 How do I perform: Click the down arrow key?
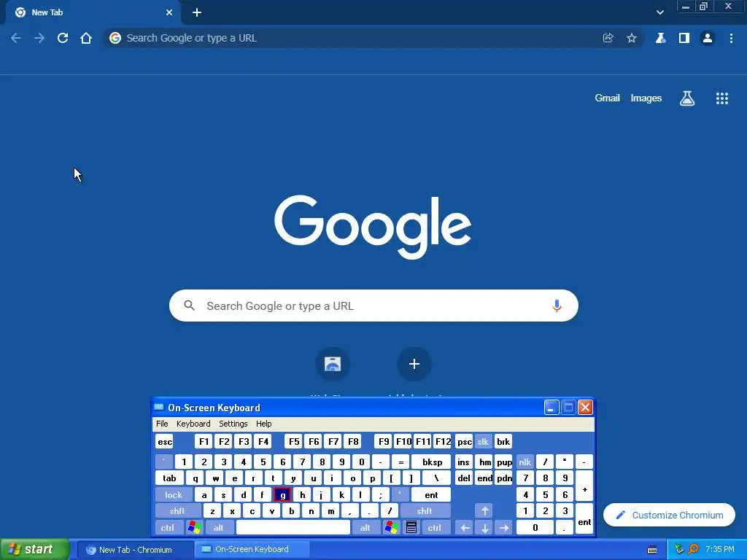484,528
